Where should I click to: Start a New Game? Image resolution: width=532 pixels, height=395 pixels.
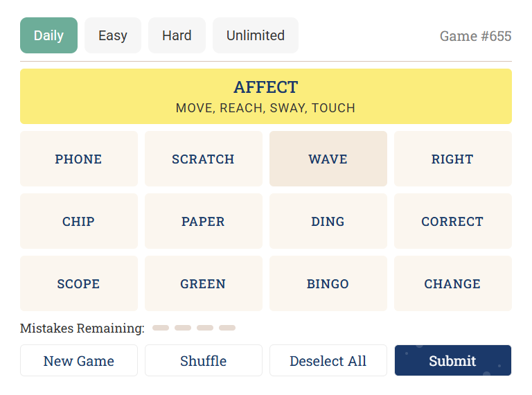click(79, 361)
